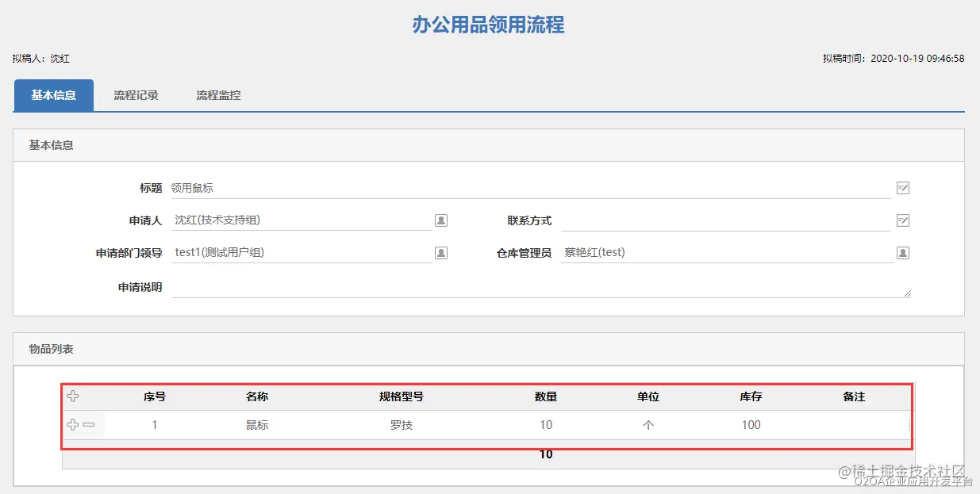Click the 拟稿人：沈红 text
Viewport: 980px width, 494px height.
click(x=41, y=59)
